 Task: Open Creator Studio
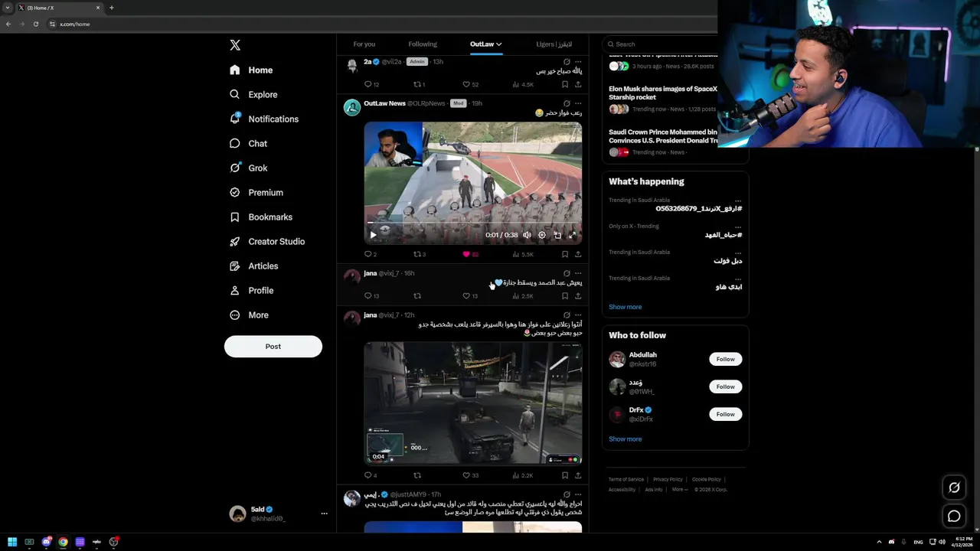coord(267,241)
